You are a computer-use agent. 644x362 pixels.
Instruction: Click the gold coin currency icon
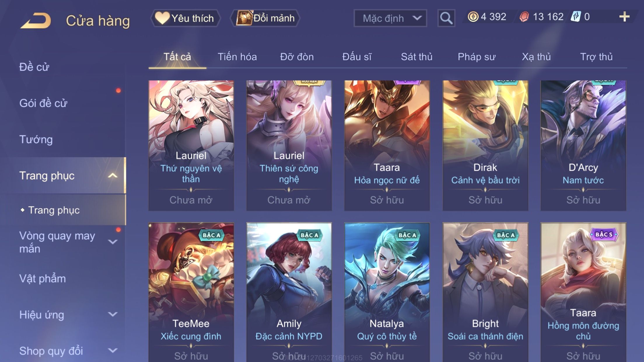pos(473,17)
